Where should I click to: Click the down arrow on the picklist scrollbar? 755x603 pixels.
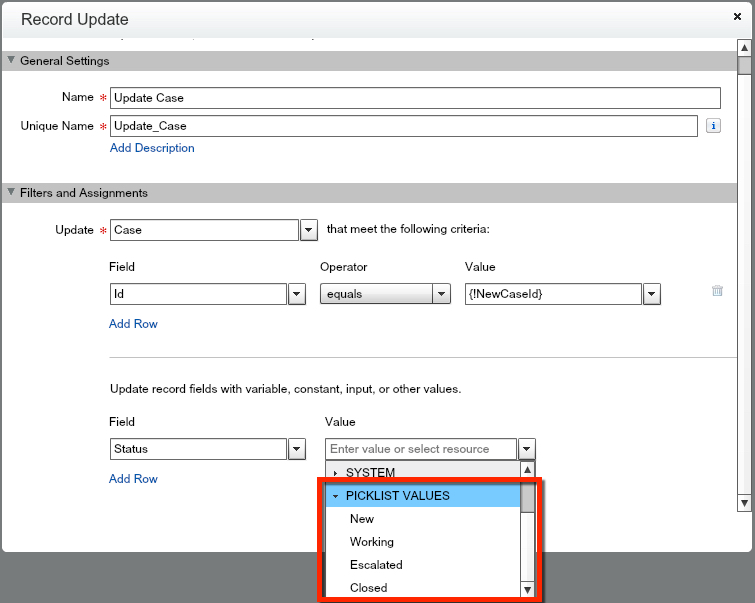[x=528, y=590]
